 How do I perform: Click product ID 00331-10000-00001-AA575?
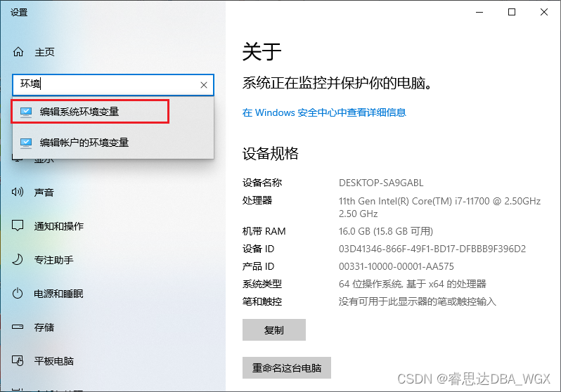coord(396,266)
